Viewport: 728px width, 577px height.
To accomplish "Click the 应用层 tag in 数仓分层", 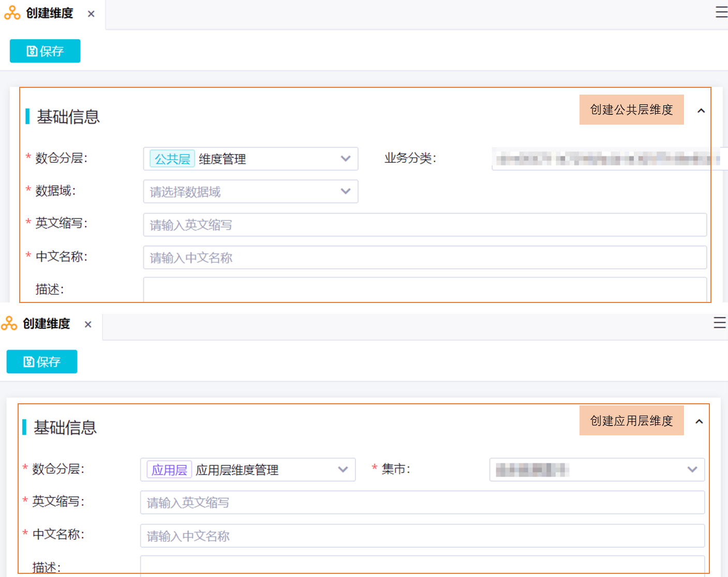I will tap(169, 469).
